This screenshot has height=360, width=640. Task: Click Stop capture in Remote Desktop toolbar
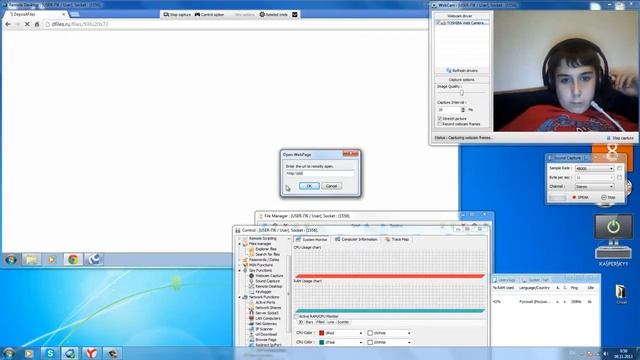coord(177,14)
